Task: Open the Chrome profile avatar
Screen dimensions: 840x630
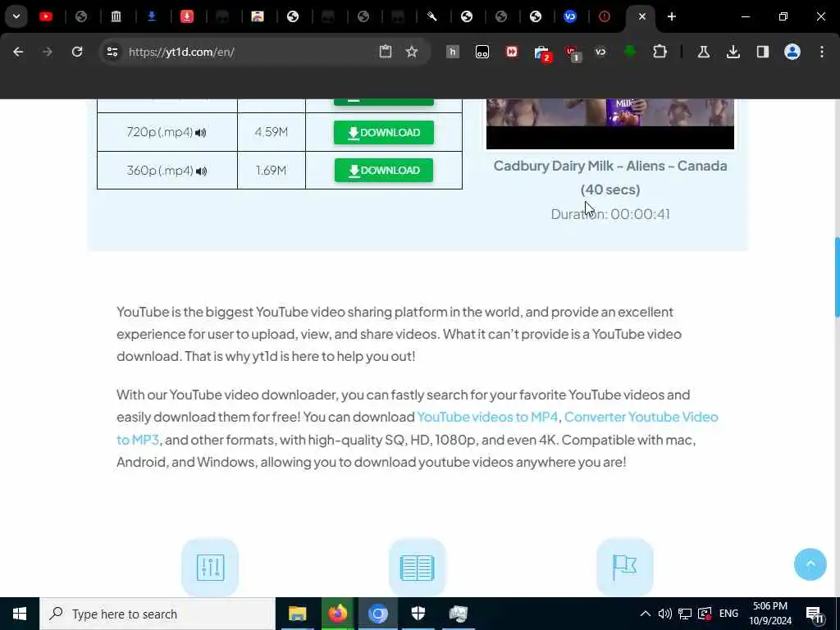Action: pos(792,52)
